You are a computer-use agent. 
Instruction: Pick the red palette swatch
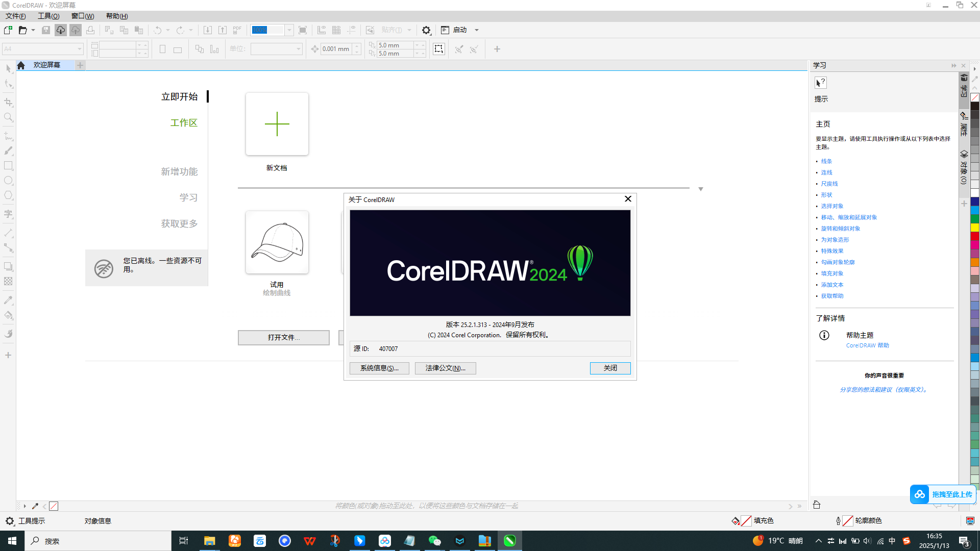(975, 236)
